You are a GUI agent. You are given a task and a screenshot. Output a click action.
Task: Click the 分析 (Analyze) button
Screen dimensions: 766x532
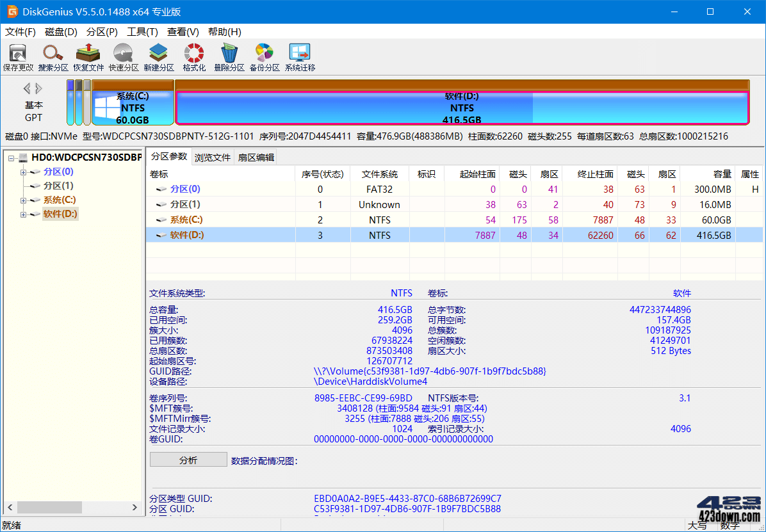(x=188, y=459)
